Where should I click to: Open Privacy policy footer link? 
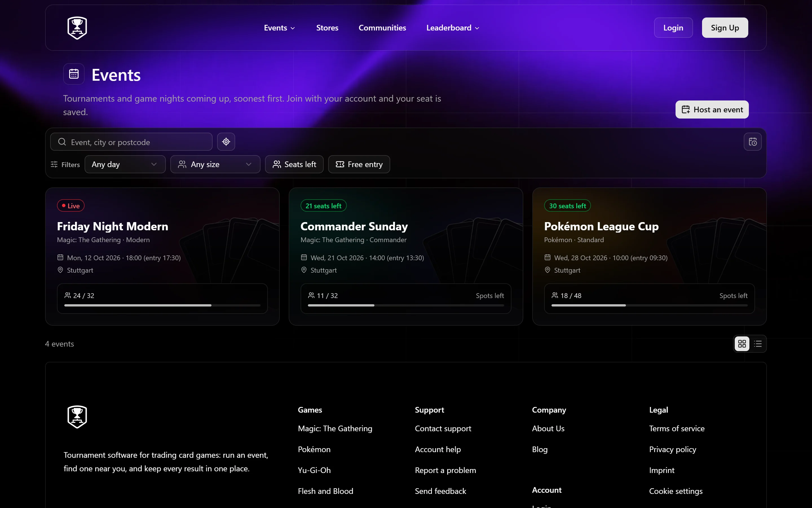click(x=672, y=449)
